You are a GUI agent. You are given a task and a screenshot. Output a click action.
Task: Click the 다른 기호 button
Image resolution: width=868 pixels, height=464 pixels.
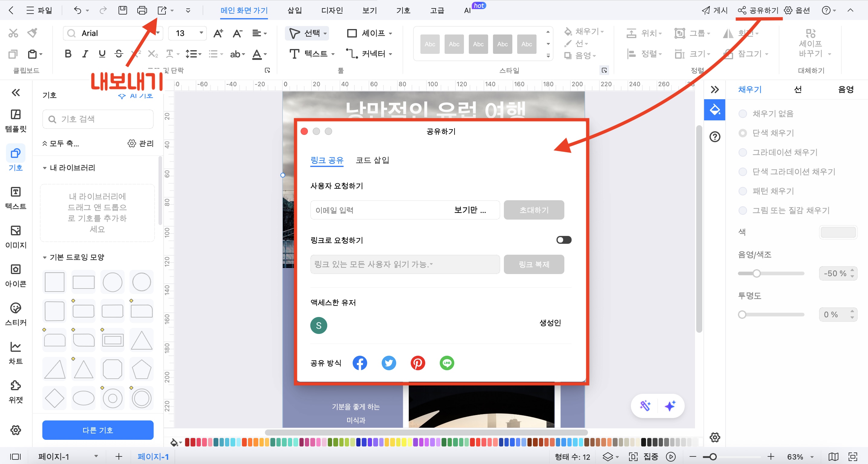click(98, 430)
